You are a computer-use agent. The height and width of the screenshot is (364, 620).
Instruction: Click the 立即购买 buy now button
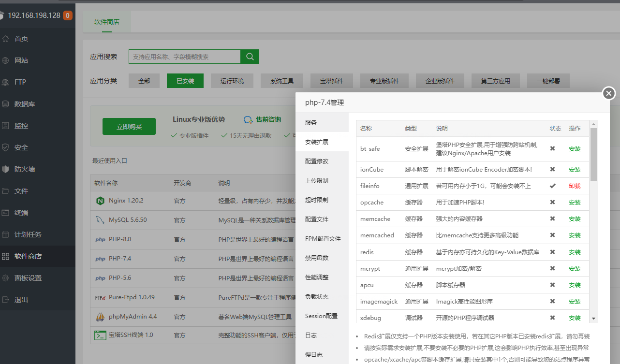129,126
